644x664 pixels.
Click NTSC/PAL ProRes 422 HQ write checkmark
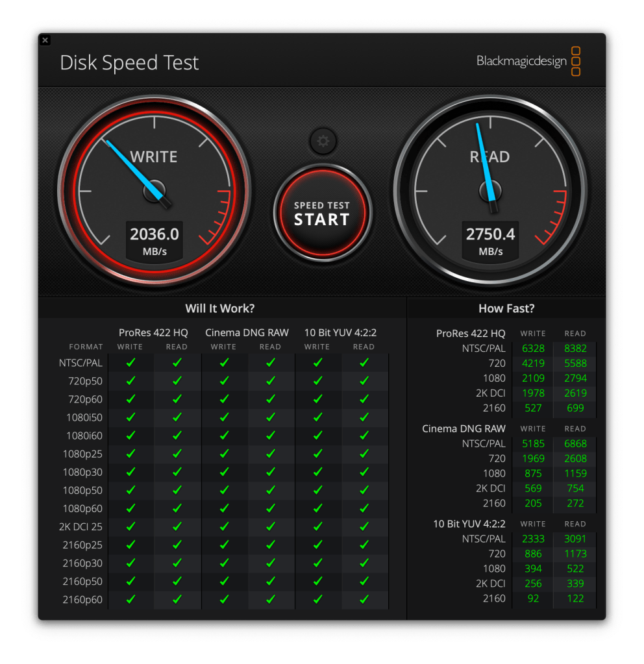pos(131,362)
